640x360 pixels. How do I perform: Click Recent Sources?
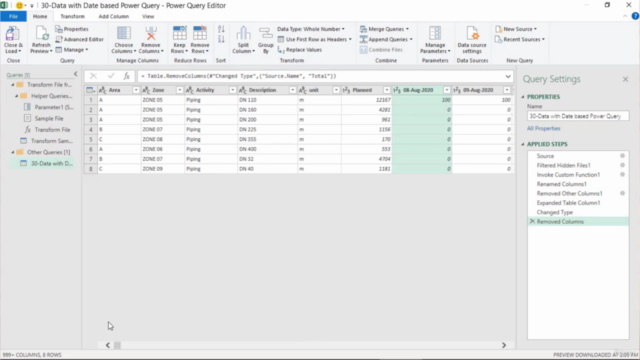[520, 39]
